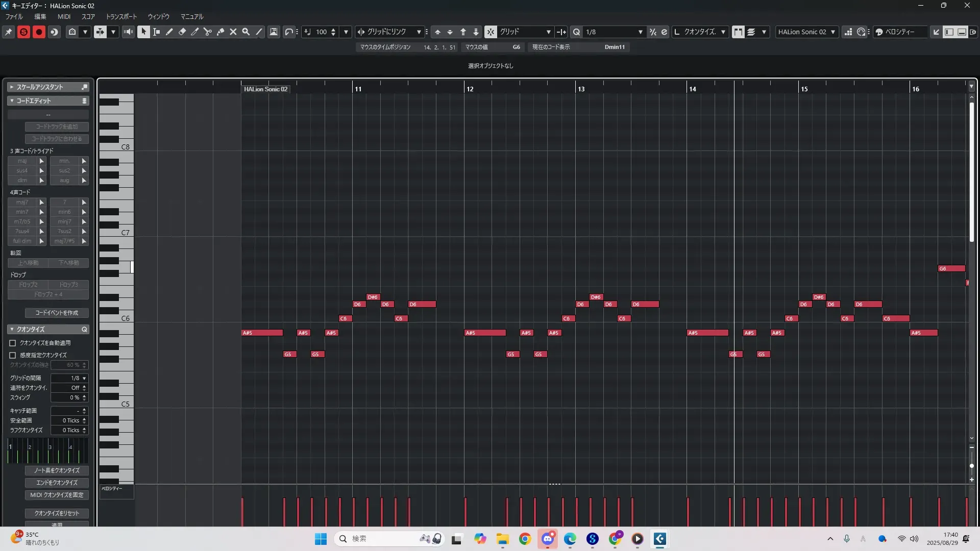
Task: Open Google Chrome from the taskbar
Action: 525,539
